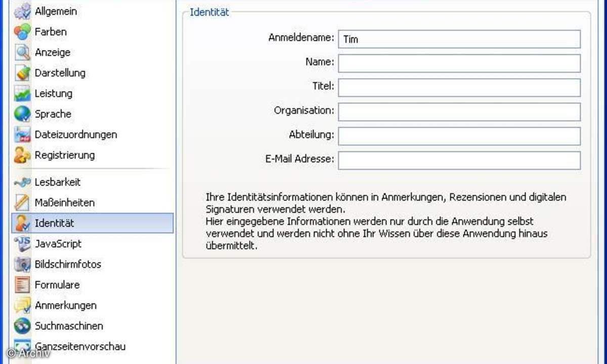Select the Bildschirmfotos category
Viewport: 607px width, 364px height.
(92, 264)
